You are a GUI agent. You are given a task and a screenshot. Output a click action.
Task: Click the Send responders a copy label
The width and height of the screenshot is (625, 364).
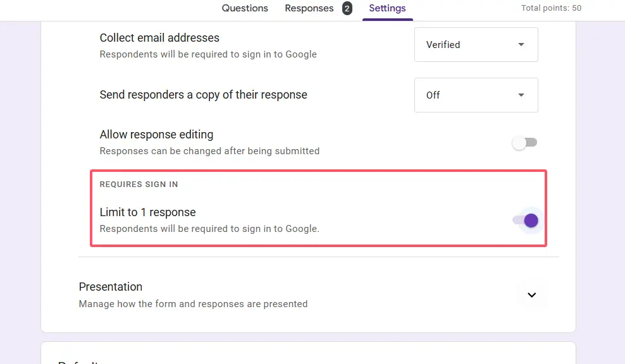[x=203, y=95]
